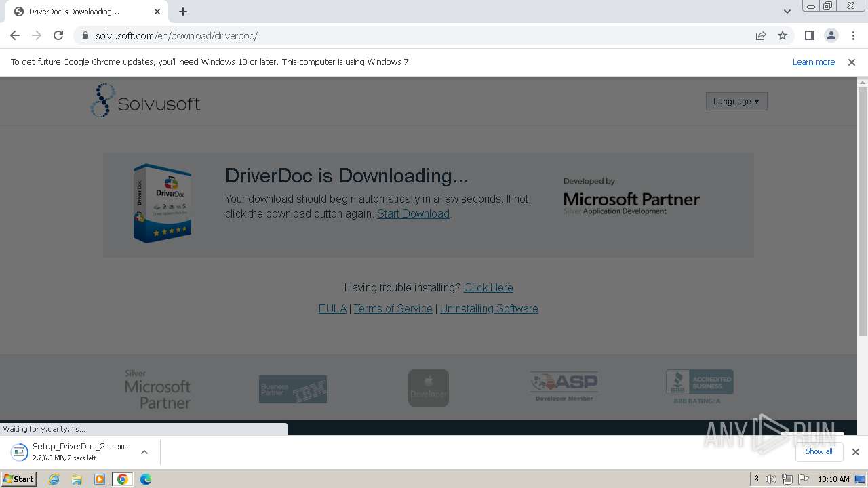Open the EULA link
Screen dimensions: 868x488
pyautogui.click(x=332, y=308)
